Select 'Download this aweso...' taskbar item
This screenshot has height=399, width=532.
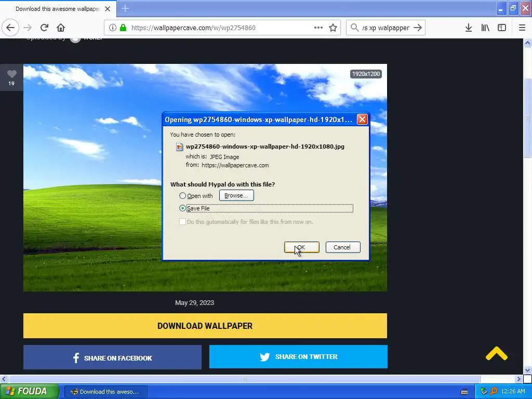(106, 392)
